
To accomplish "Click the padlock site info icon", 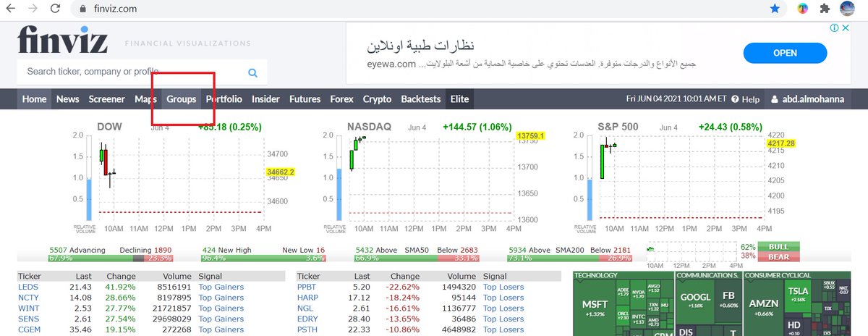I will click(x=82, y=9).
